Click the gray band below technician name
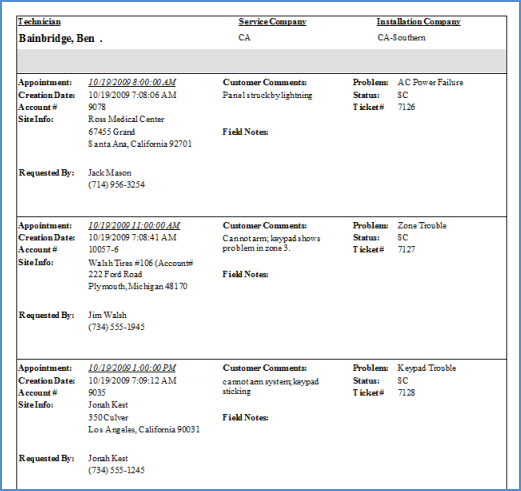The height and width of the screenshot is (491, 521). tap(261, 61)
